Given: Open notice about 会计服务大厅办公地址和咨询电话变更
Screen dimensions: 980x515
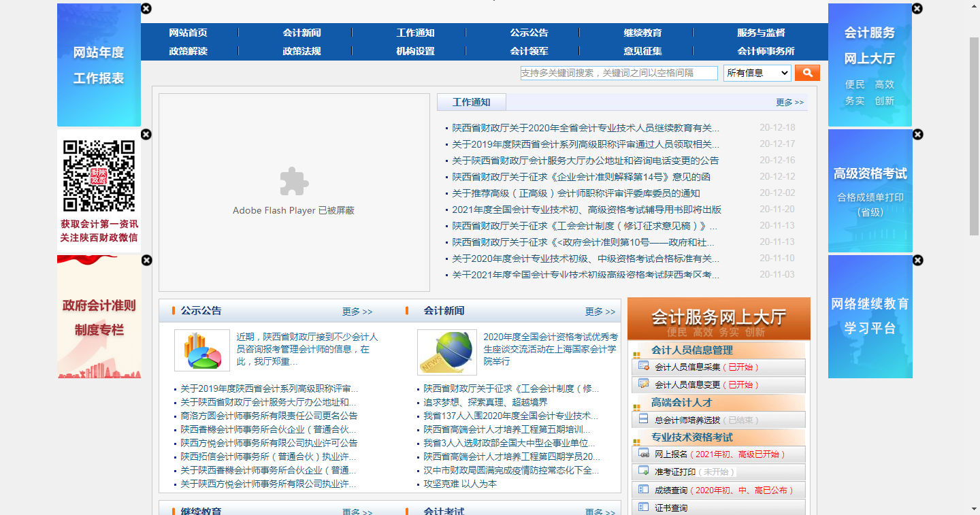Looking at the screenshot, I should point(585,161).
